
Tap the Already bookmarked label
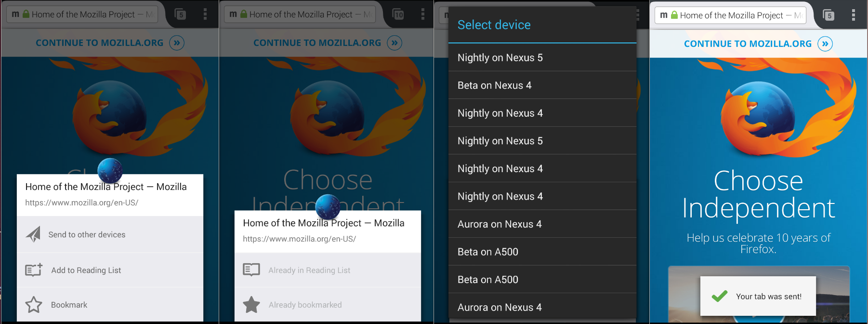(305, 305)
